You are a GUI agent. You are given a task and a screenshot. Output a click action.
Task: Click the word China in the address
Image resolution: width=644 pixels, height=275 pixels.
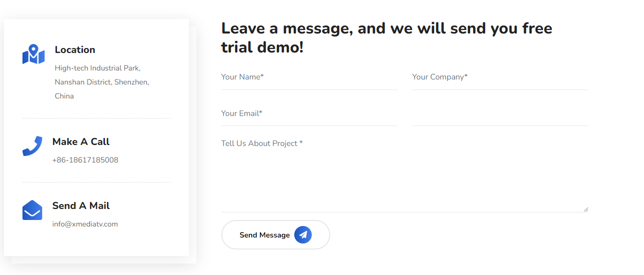click(x=64, y=96)
